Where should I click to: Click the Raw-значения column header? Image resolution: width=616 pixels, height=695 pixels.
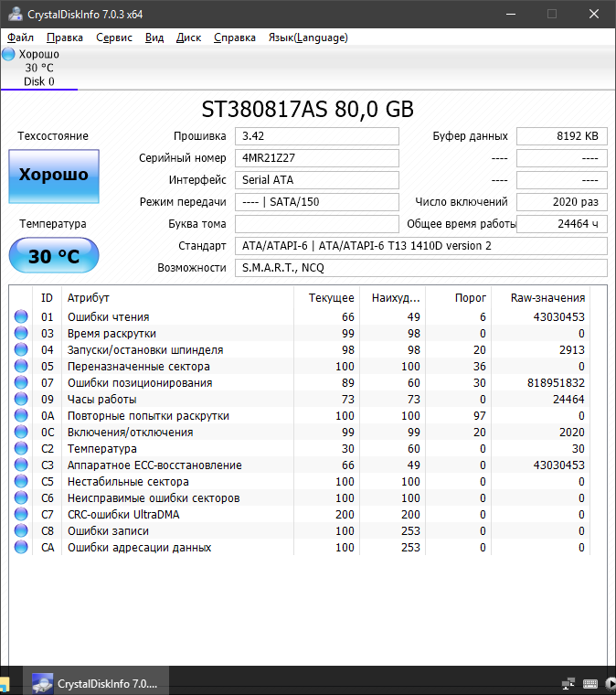[540, 298]
